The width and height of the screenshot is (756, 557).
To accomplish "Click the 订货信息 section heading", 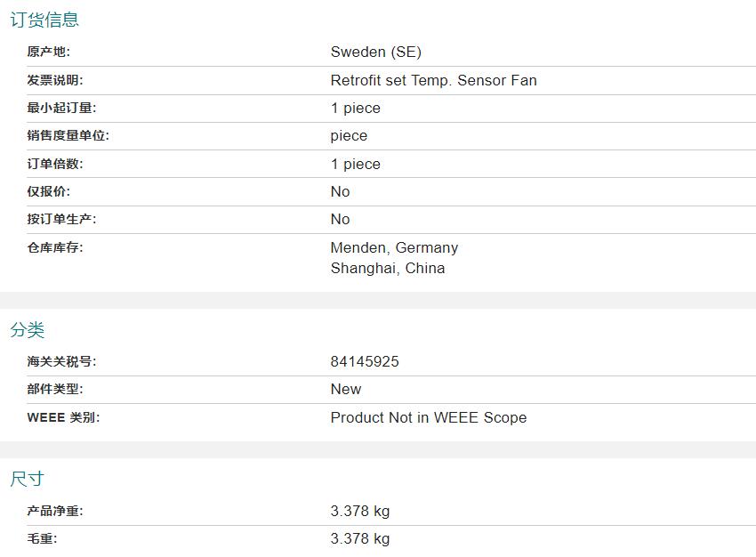I will pos(44,20).
